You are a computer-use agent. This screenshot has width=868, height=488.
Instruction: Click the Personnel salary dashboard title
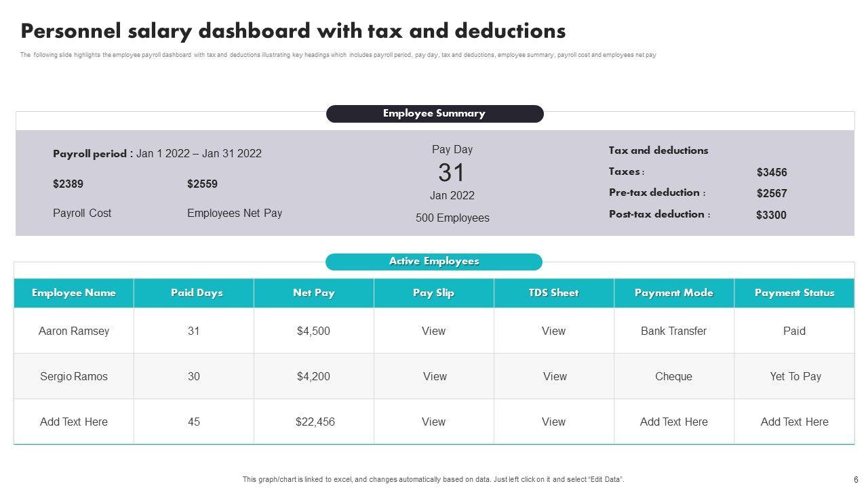point(293,31)
